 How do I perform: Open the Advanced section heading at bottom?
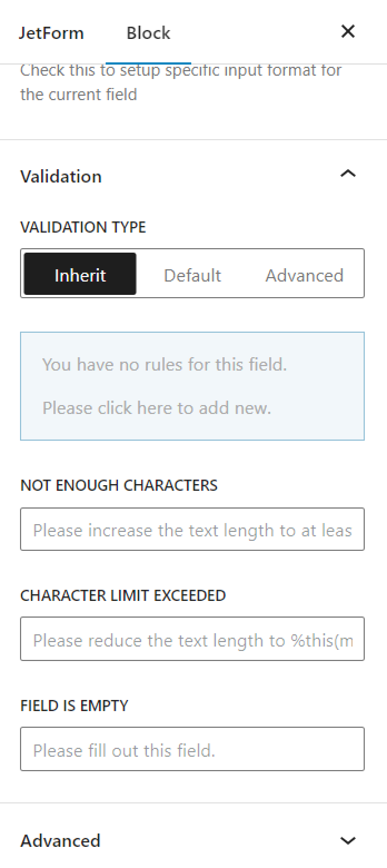(61, 840)
